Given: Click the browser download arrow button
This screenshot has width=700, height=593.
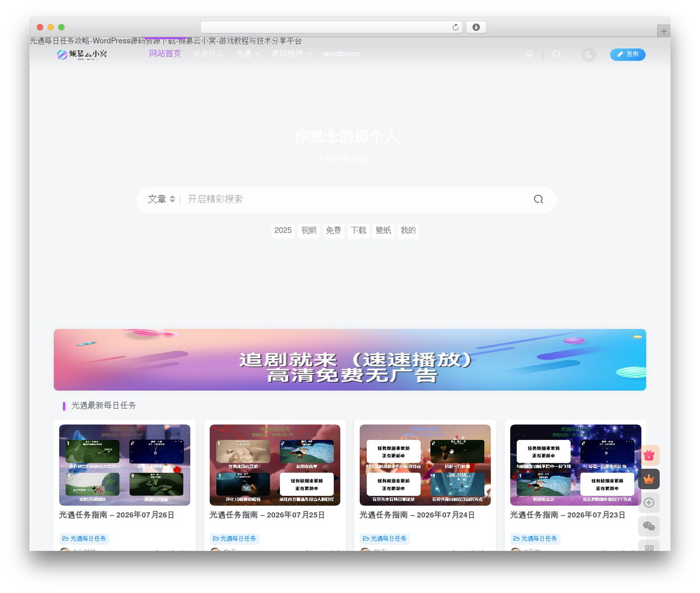Looking at the screenshot, I should pos(476,27).
